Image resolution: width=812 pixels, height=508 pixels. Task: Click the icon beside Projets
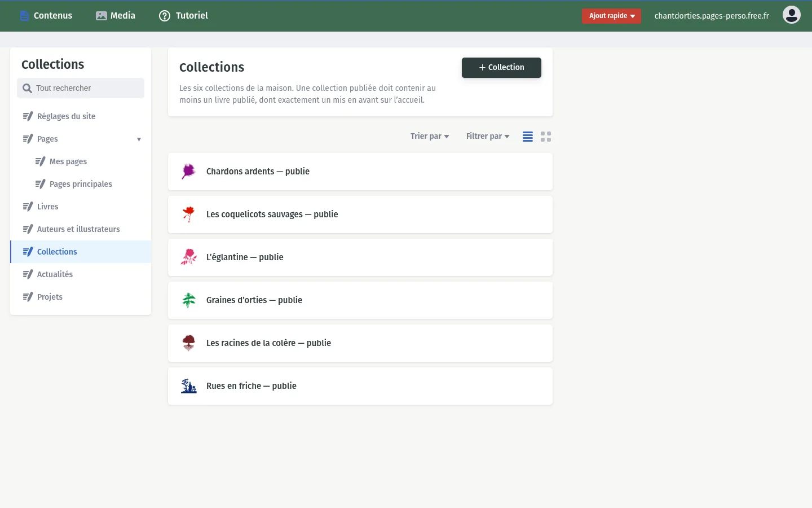(x=28, y=297)
